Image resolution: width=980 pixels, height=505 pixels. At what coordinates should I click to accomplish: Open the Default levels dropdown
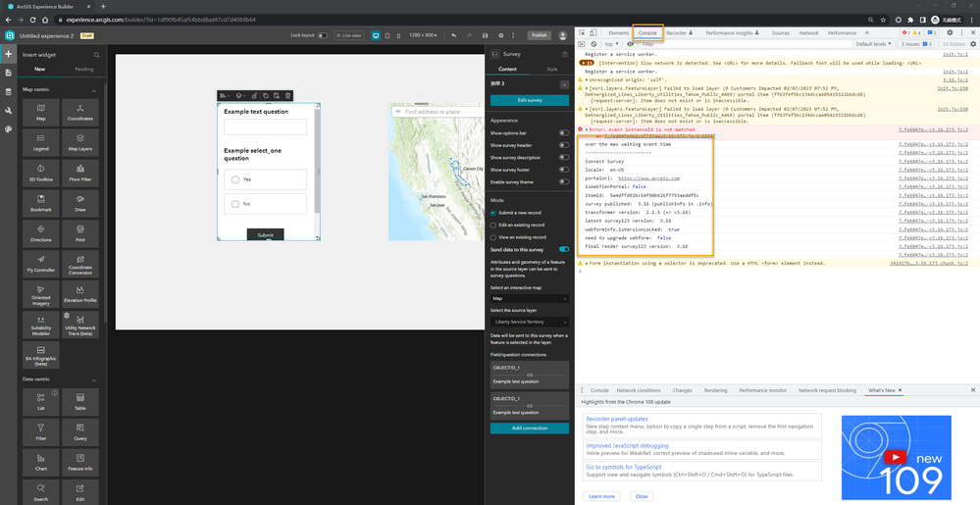(874, 44)
